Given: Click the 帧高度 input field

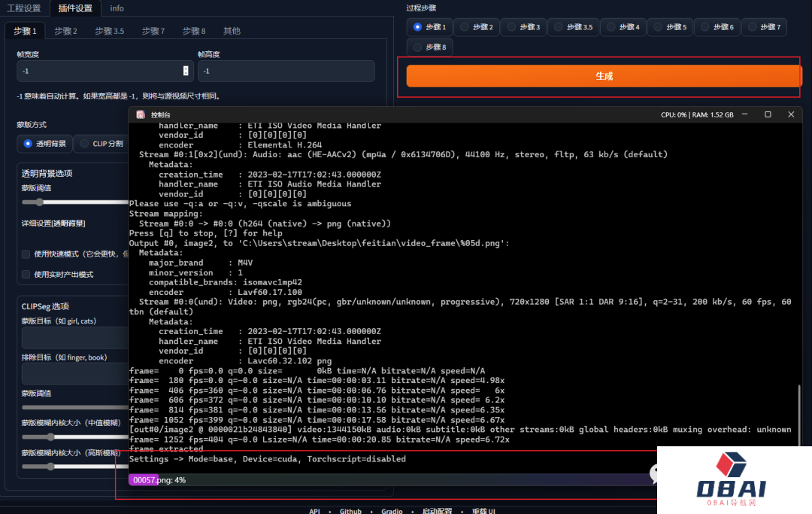Looking at the screenshot, I should coord(286,71).
